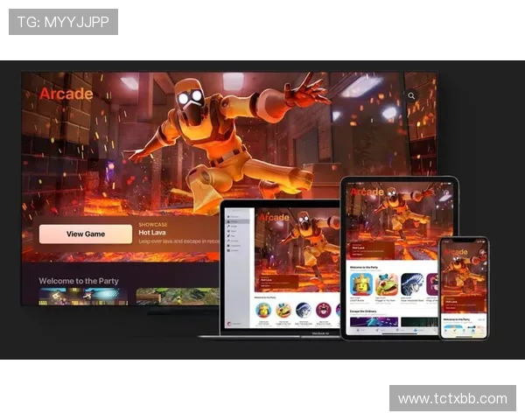Viewport: 525px width, 420px height.
Task: Click the account avatar in MacBook sidebar
Action: [227, 324]
